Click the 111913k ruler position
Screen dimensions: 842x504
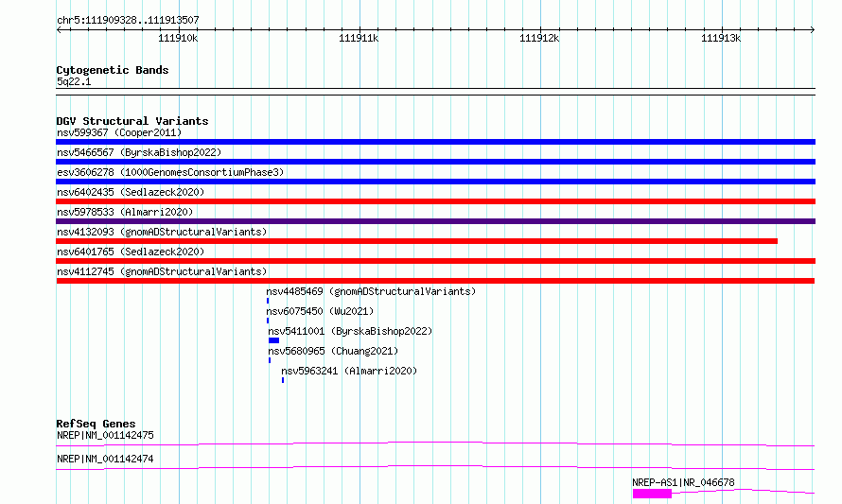point(721,38)
